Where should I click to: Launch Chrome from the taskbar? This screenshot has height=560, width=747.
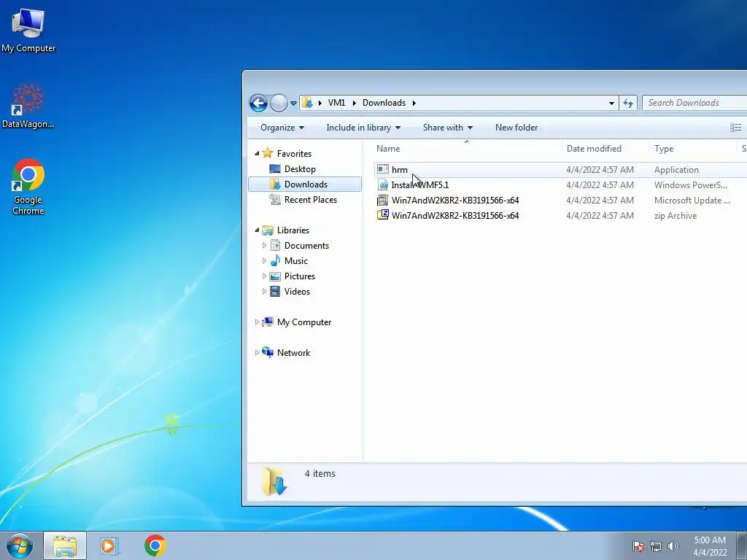click(155, 545)
